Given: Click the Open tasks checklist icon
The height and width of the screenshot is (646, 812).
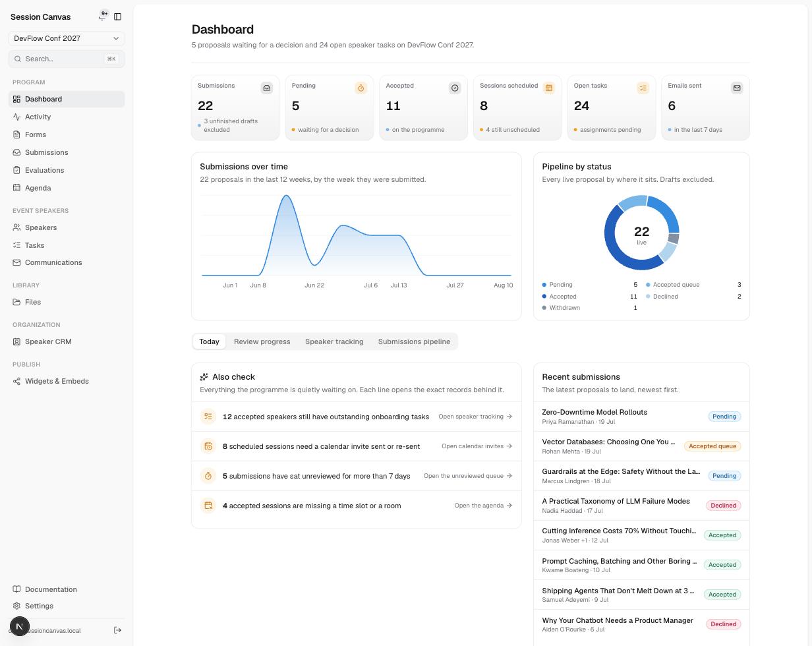Looking at the screenshot, I should click(643, 88).
